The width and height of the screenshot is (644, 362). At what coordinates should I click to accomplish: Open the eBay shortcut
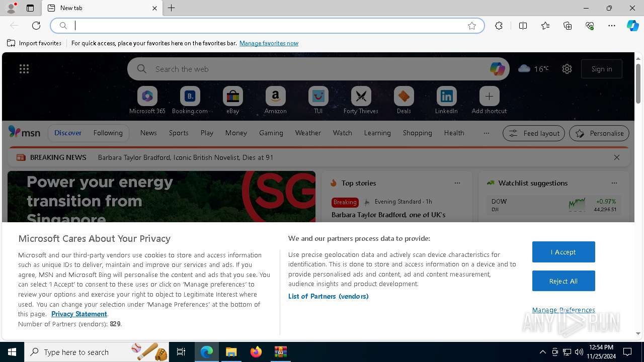[232, 100]
